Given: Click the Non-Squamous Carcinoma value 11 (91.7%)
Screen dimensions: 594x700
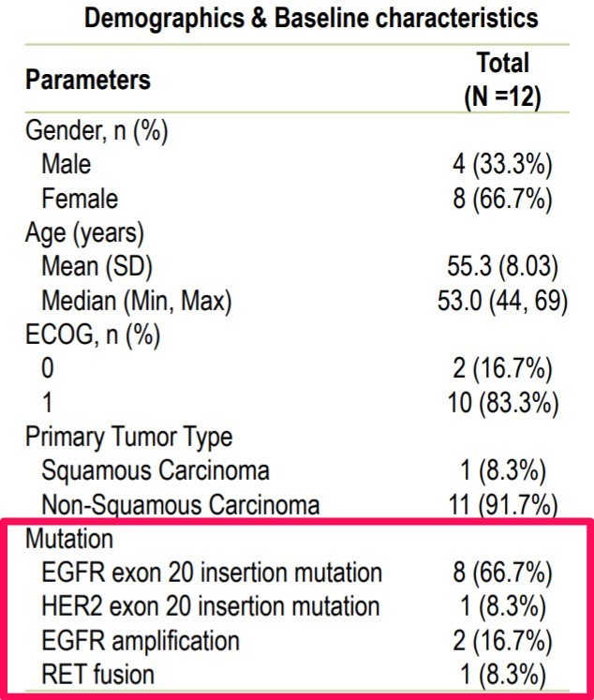Looking at the screenshot, I should click(x=503, y=506).
